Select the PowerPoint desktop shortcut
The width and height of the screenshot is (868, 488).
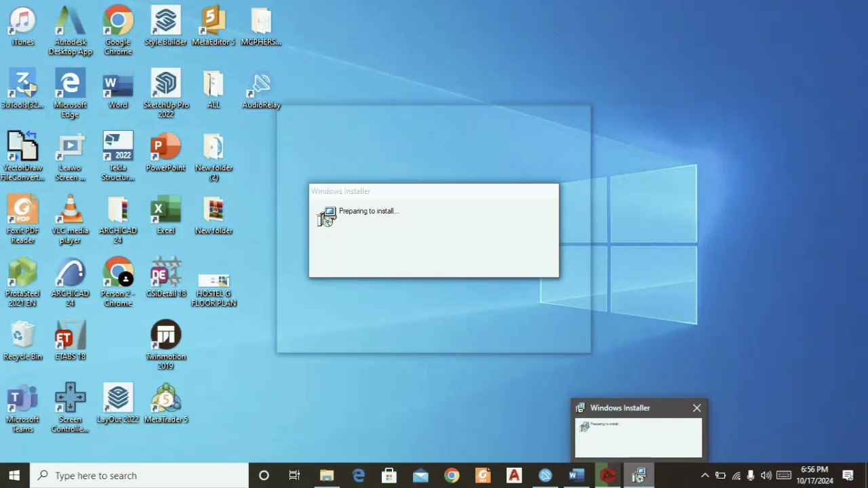coord(165,152)
